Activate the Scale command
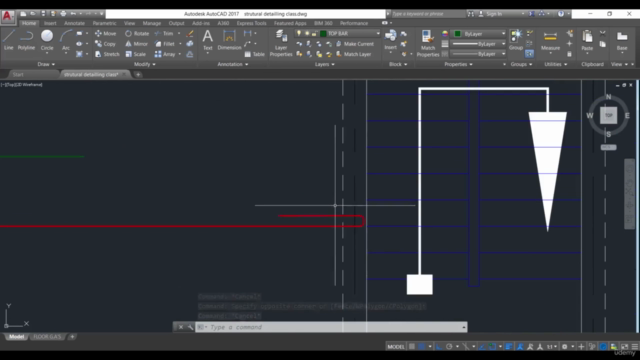640x360 pixels. 136,54
